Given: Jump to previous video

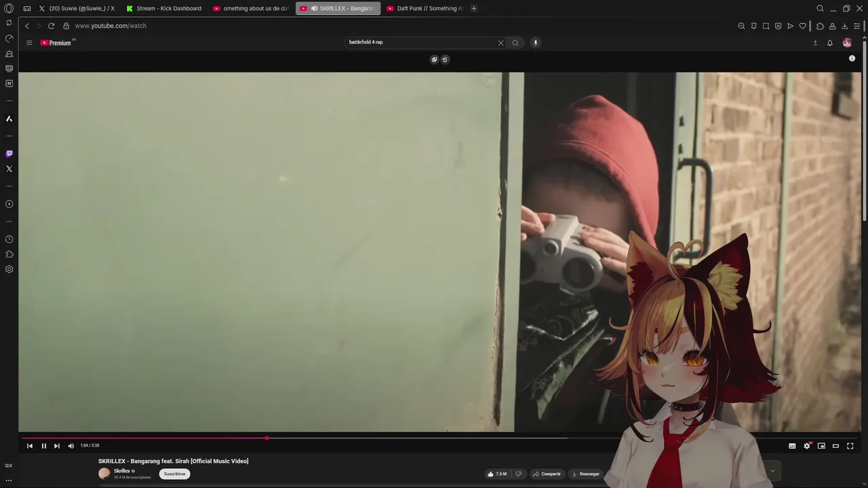Looking at the screenshot, I should pos(30,446).
